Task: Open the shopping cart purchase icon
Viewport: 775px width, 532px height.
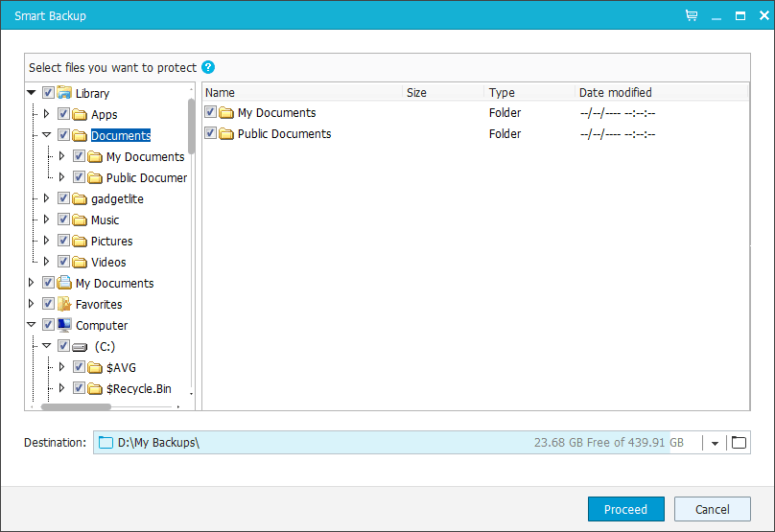Action: [x=692, y=15]
